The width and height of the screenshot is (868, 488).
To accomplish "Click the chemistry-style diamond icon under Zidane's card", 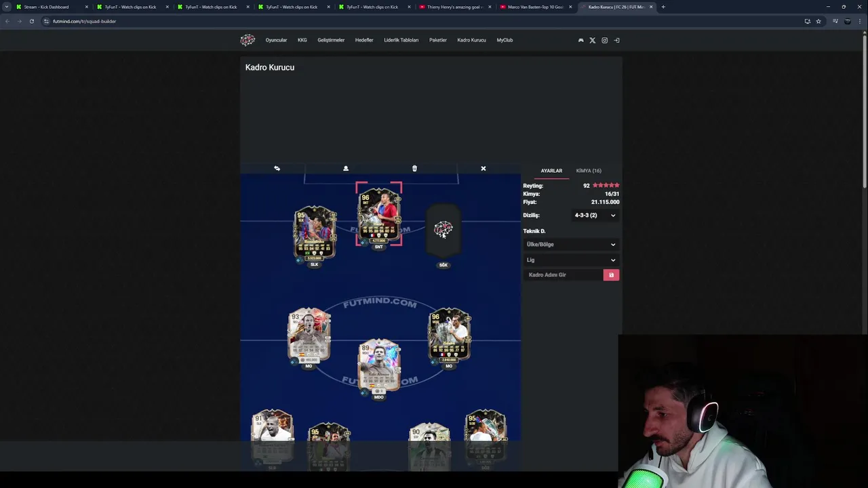I will pos(434,362).
